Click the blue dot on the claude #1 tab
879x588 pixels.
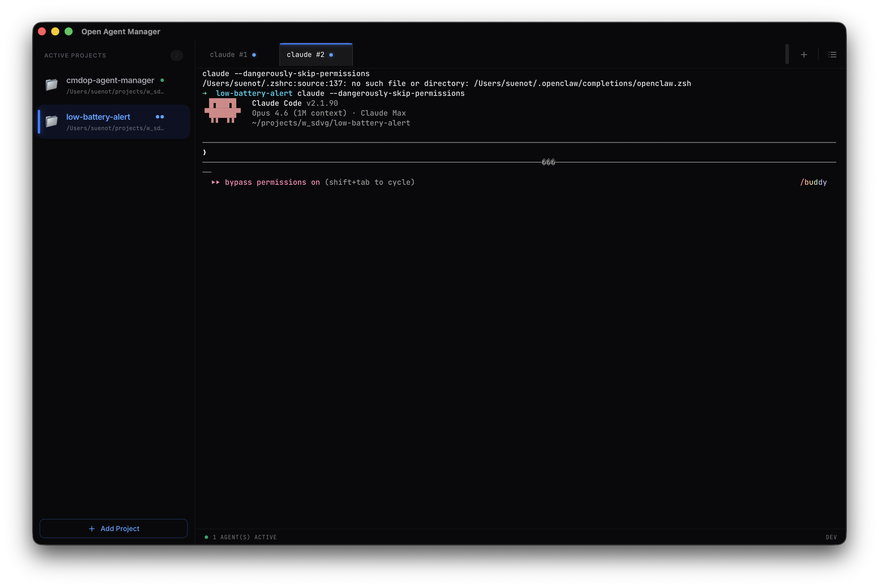[x=255, y=55]
